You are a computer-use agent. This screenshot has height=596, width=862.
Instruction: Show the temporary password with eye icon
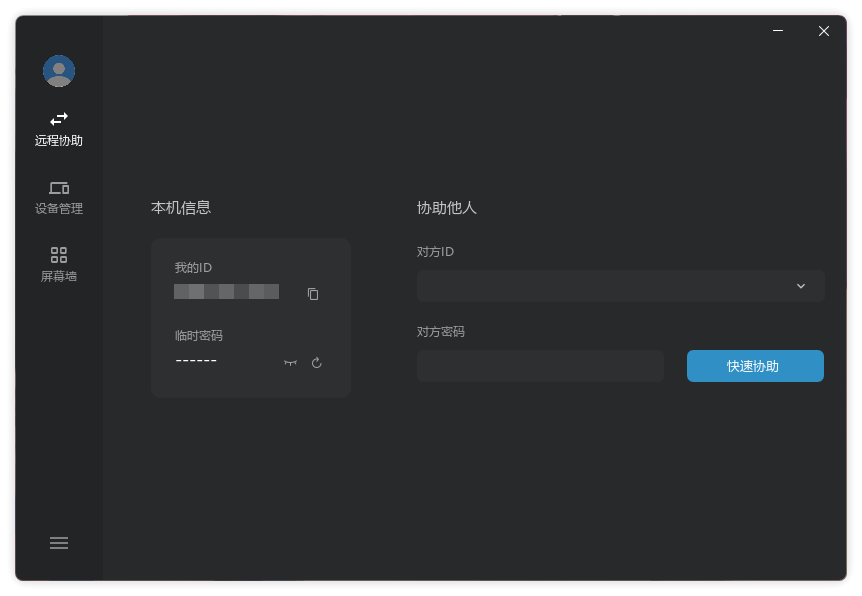(x=290, y=362)
